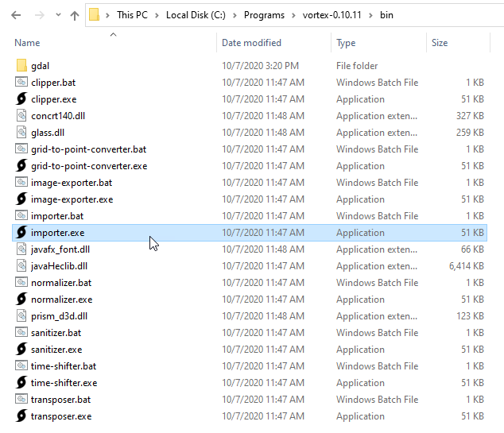Click the sanitizer.bat icon
Screen dimensions: 504x433
click(x=21, y=332)
